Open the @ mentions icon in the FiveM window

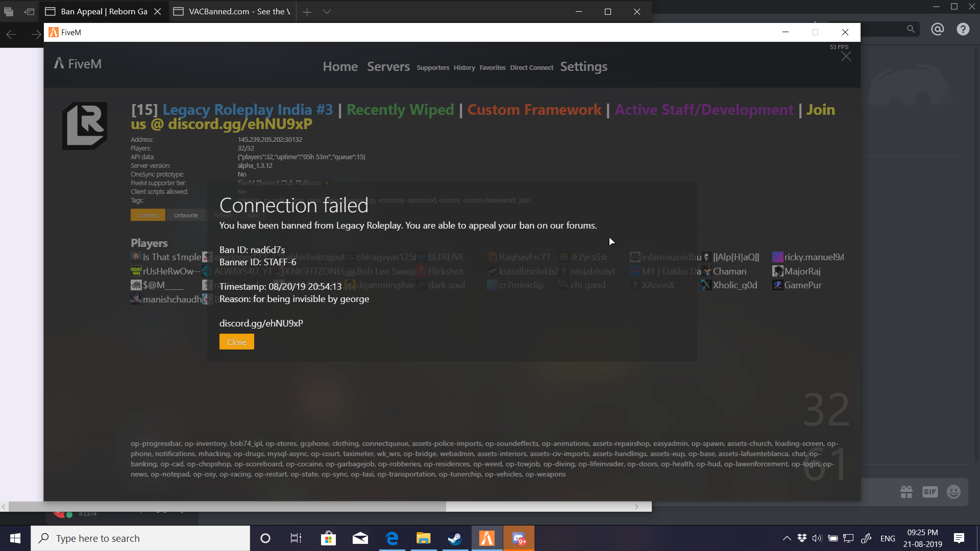(937, 29)
